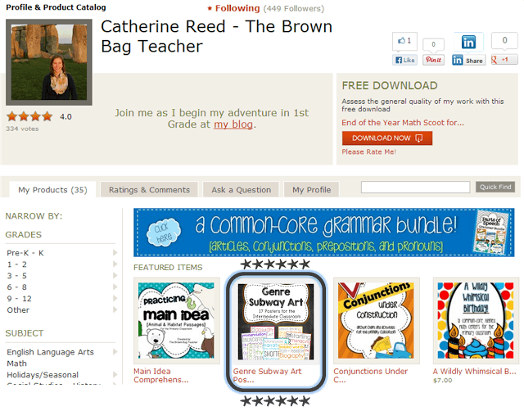Screen dimensions: 524x420
Task: Filter by Holidays/Seasonal subject
Action: pyautogui.click(x=43, y=374)
